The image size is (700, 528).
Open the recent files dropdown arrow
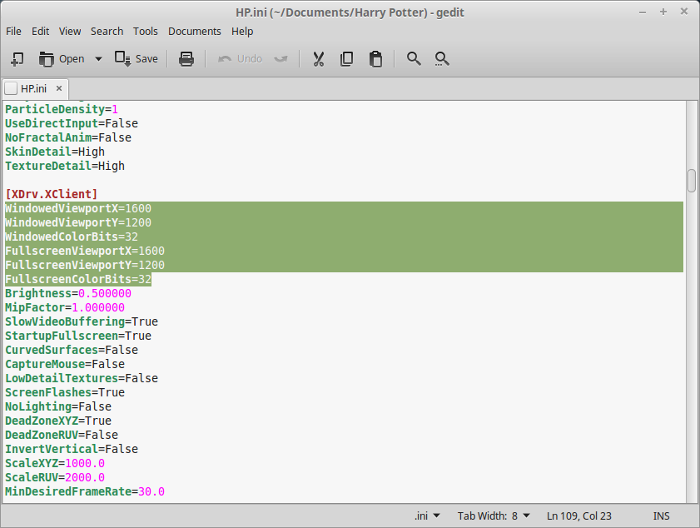click(98, 59)
